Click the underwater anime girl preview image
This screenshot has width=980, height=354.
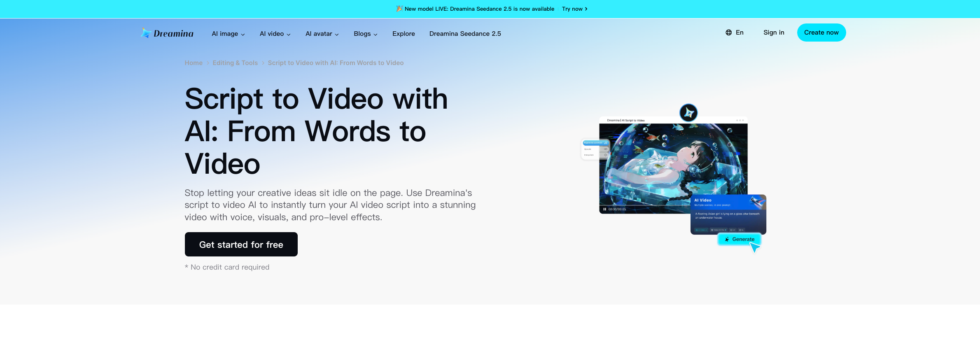click(673, 165)
